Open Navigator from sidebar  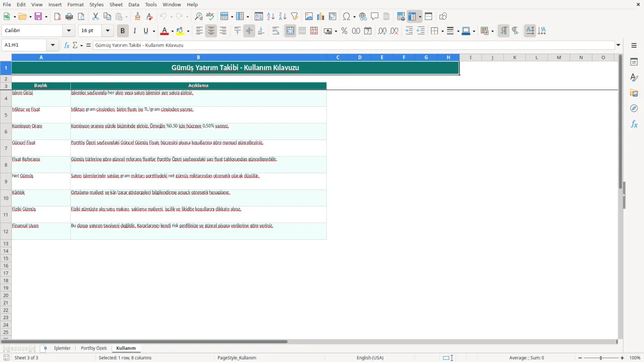[x=634, y=108]
